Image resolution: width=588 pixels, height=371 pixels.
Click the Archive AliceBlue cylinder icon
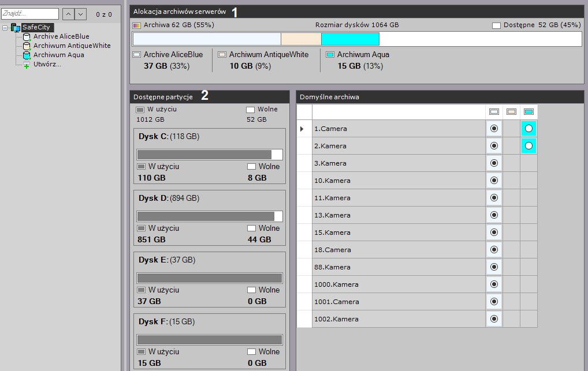coord(27,37)
